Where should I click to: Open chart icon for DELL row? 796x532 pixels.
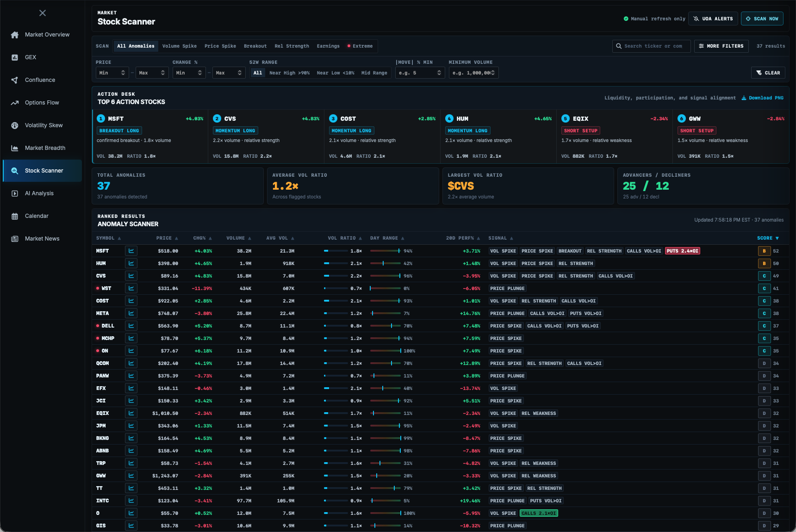click(131, 326)
